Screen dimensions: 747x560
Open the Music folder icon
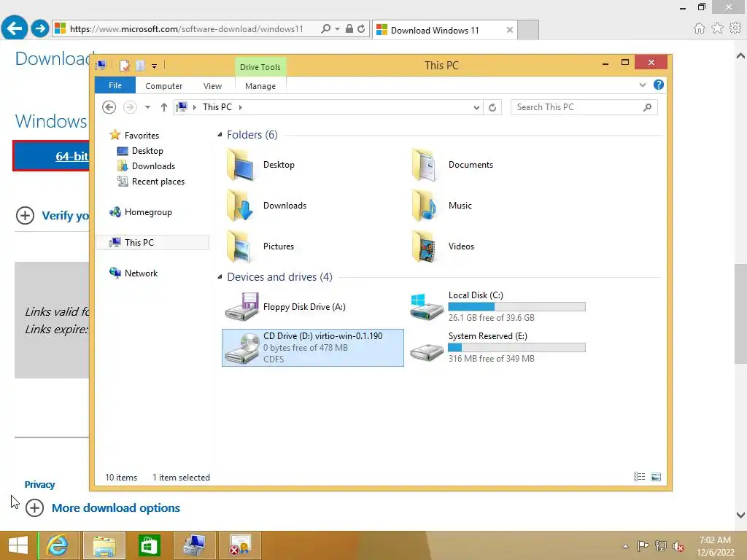pyautogui.click(x=425, y=205)
